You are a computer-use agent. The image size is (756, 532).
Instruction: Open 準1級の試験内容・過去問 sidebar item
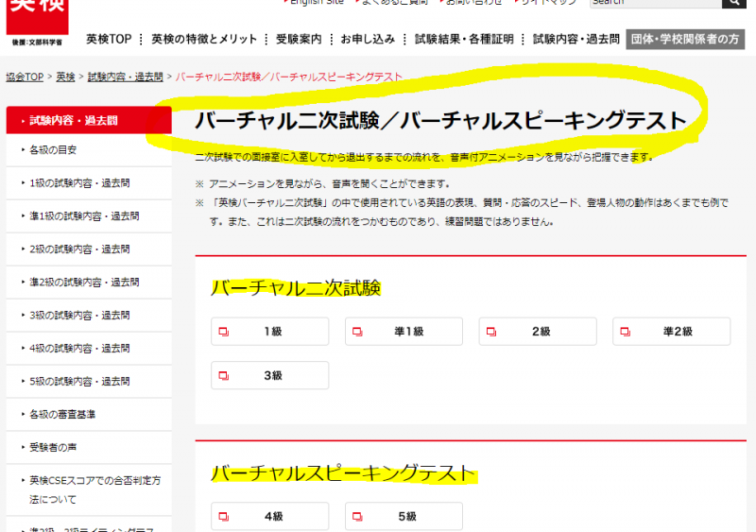(89, 216)
